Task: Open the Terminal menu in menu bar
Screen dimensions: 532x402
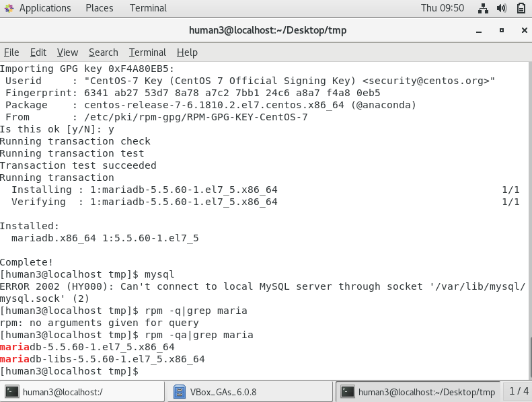Action: click(147, 52)
